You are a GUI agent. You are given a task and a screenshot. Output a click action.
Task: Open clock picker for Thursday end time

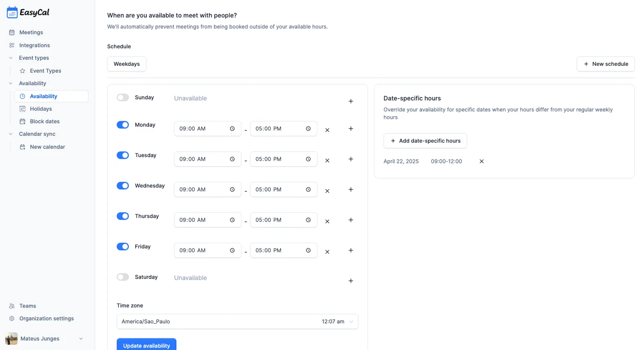click(x=308, y=220)
